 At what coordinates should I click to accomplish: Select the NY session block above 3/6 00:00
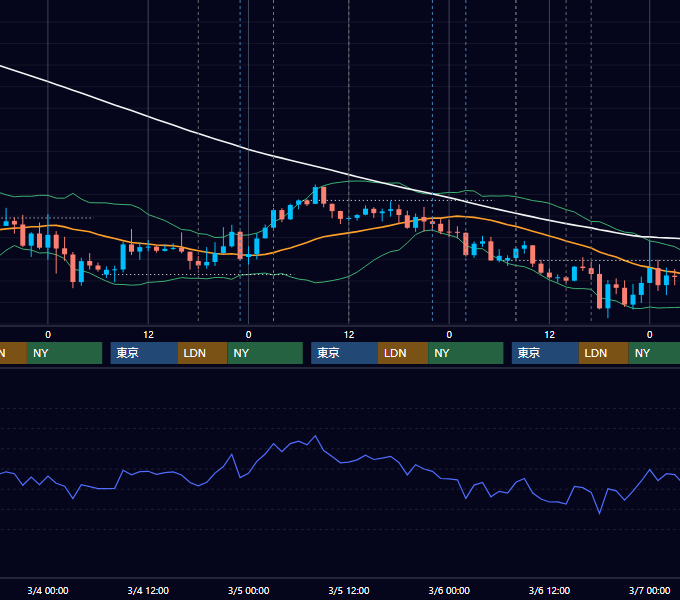click(466, 353)
